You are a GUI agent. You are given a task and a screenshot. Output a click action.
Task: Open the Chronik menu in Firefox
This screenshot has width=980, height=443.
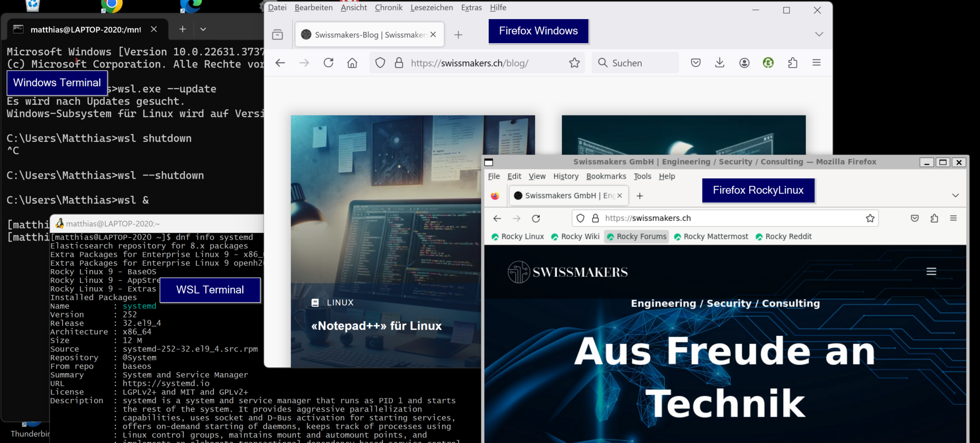tap(389, 7)
